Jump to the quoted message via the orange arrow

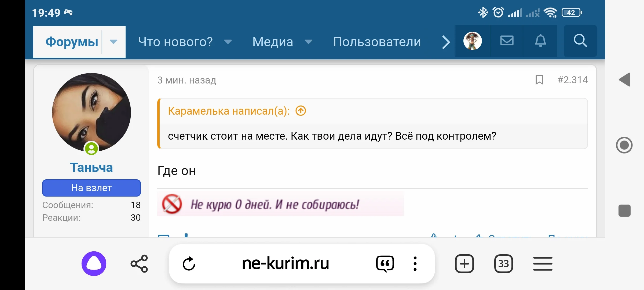[300, 111]
